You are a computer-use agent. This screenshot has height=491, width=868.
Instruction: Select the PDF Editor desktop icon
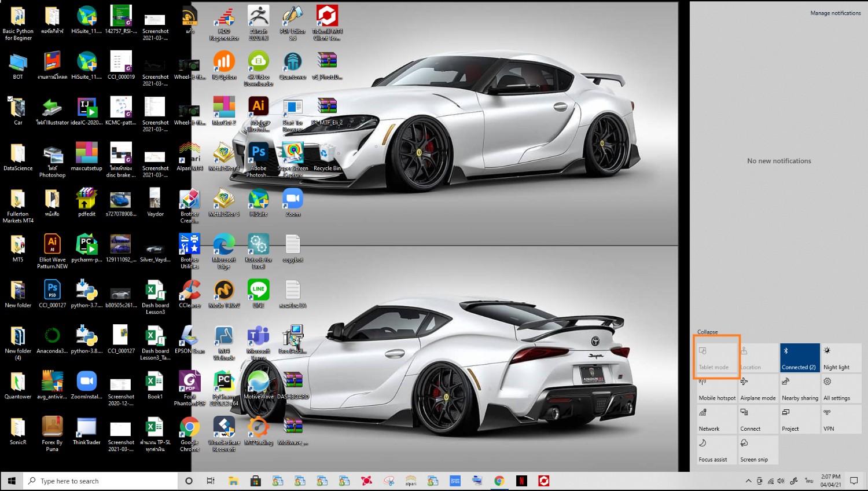[293, 22]
